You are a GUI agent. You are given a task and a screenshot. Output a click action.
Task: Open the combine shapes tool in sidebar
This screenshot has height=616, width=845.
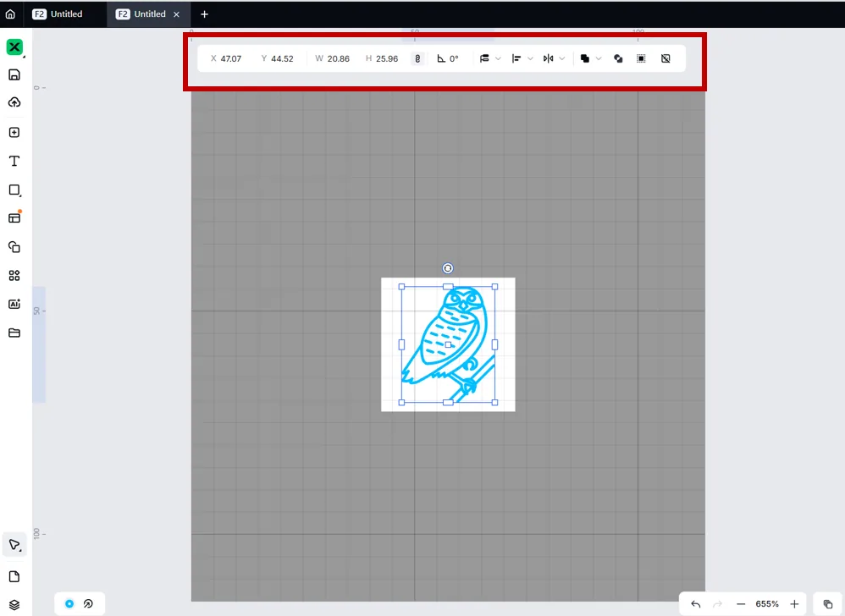click(14, 247)
